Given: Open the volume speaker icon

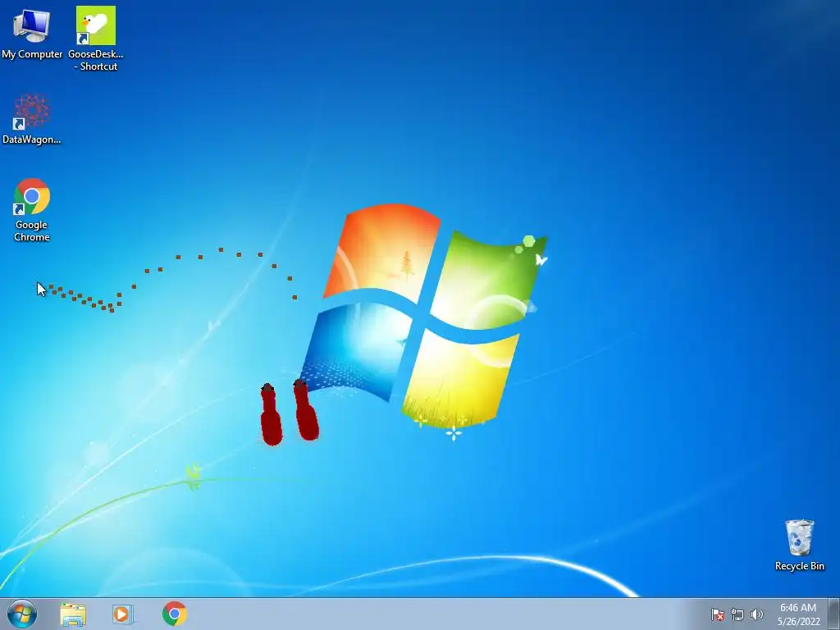Looking at the screenshot, I should [756, 614].
